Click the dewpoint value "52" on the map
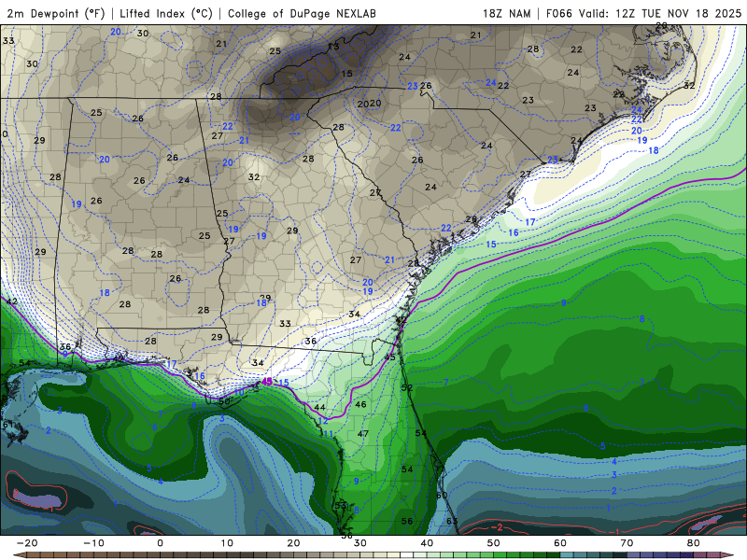747x560 pixels. [407, 387]
